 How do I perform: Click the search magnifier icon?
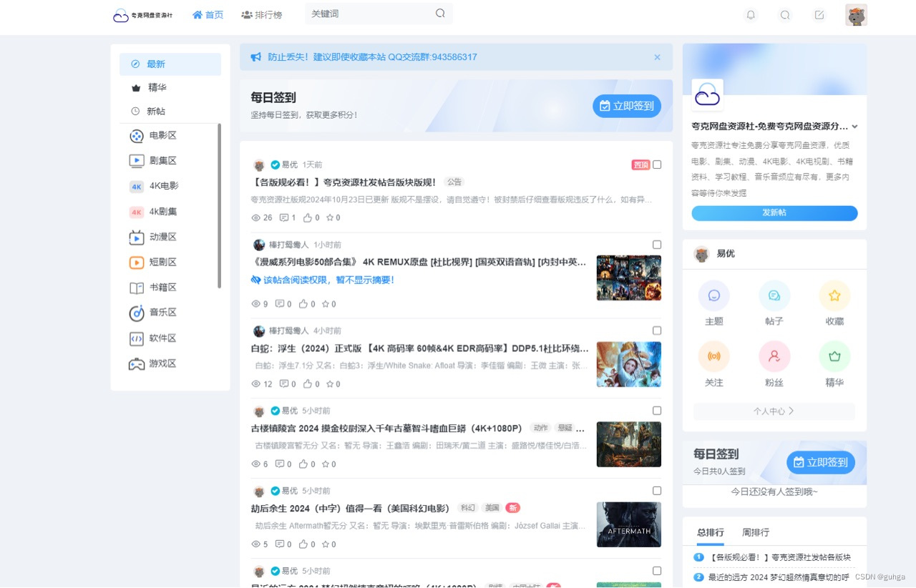pos(440,13)
